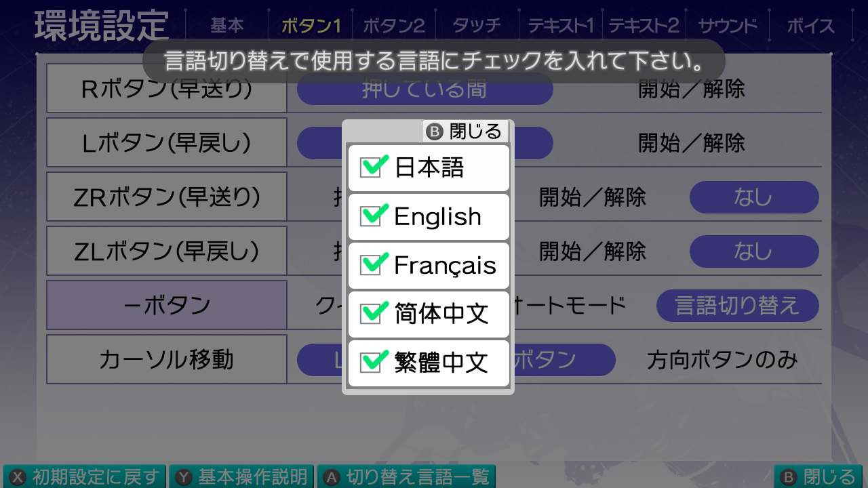
Task: Select なし for ZRボタン(早送り)
Action: point(753,197)
